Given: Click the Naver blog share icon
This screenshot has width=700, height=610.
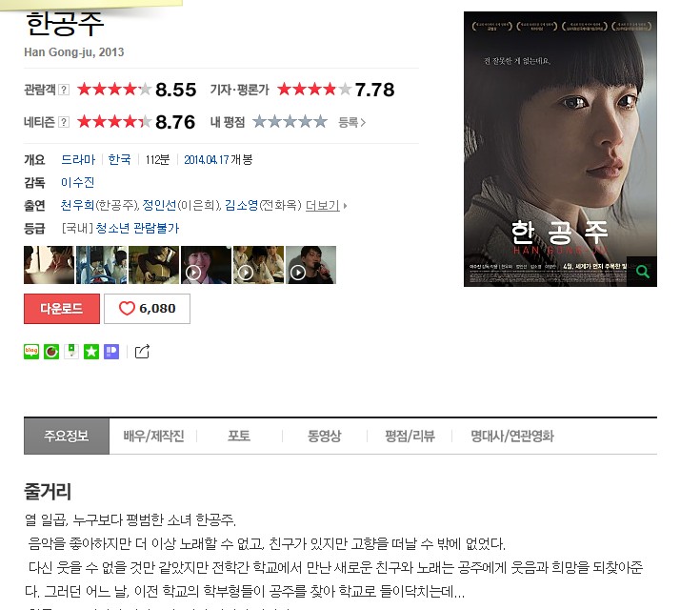Looking at the screenshot, I should click(x=31, y=352).
